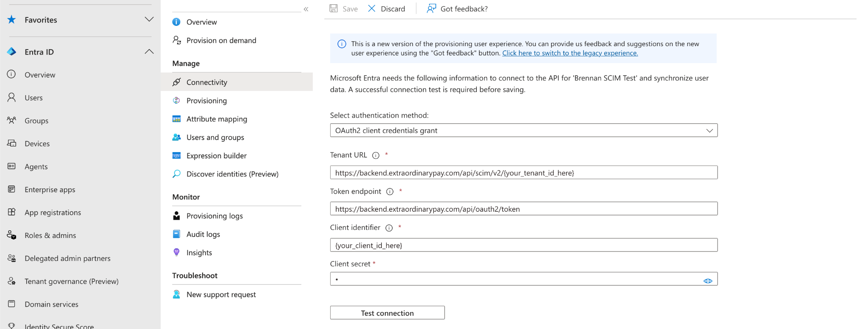
Task: Open Provision on demand icon item
Action: click(x=177, y=40)
